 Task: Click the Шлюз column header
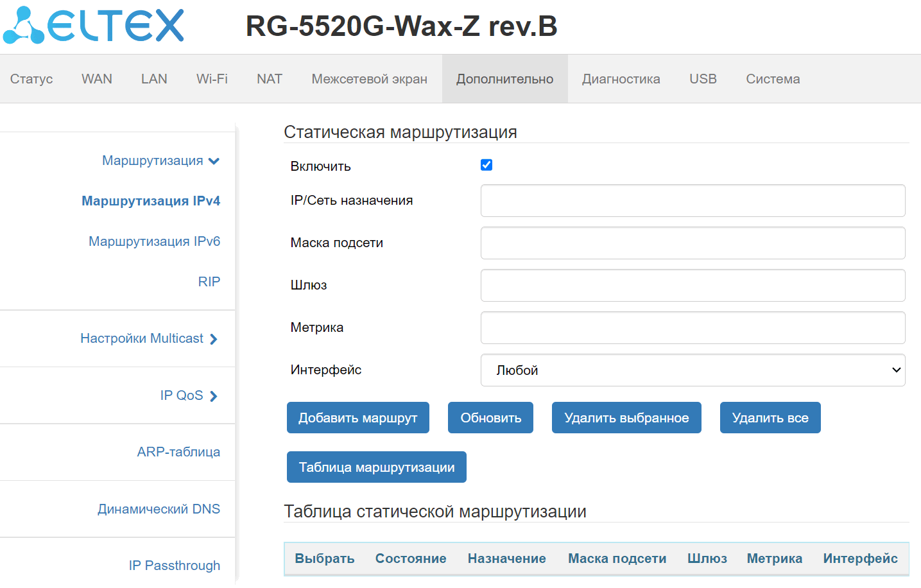coord(707,558)
